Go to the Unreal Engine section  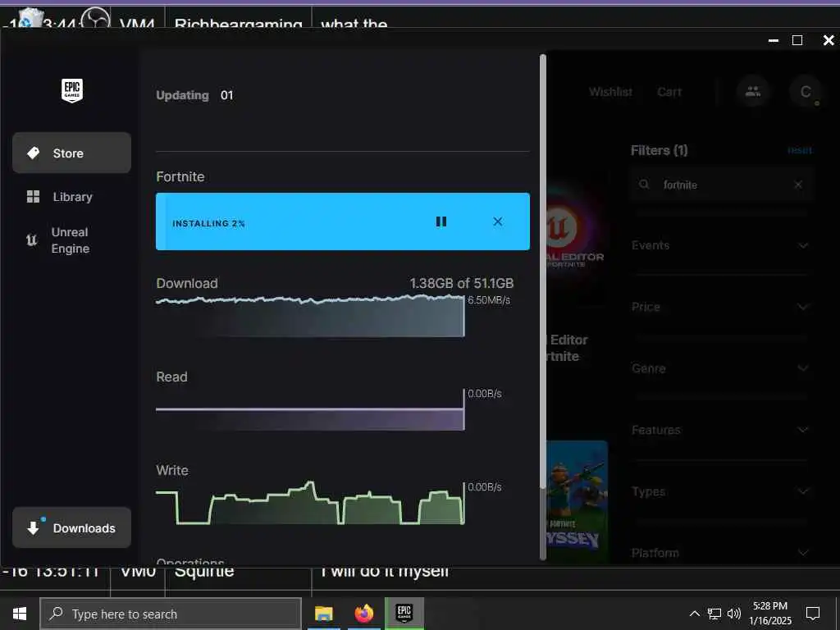(x=72, y=240)
